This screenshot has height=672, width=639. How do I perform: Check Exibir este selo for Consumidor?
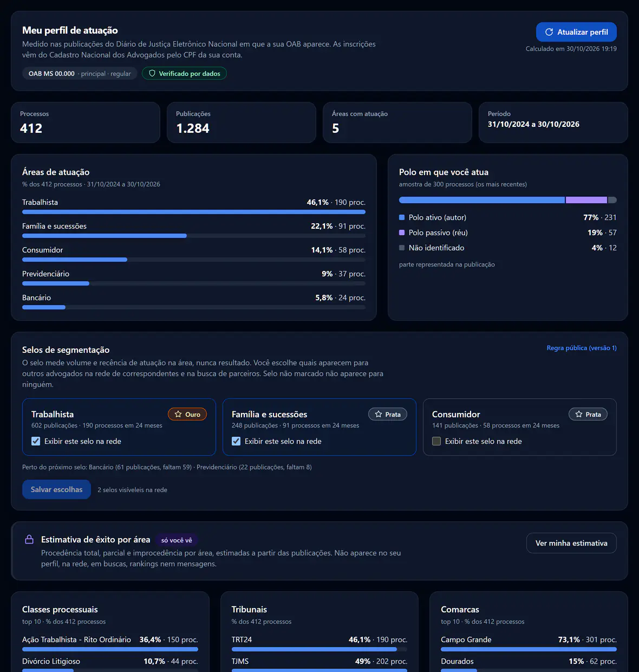click(436, 441)
